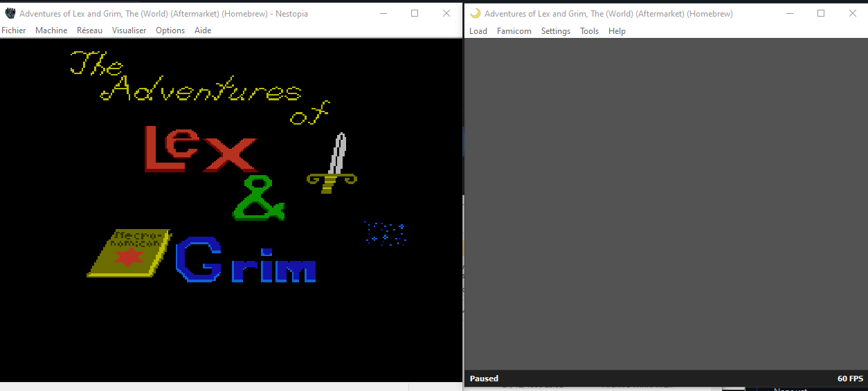Open the Machine menu in Nestopia
This screenshot has height=391, width=868.
point(51,30)
